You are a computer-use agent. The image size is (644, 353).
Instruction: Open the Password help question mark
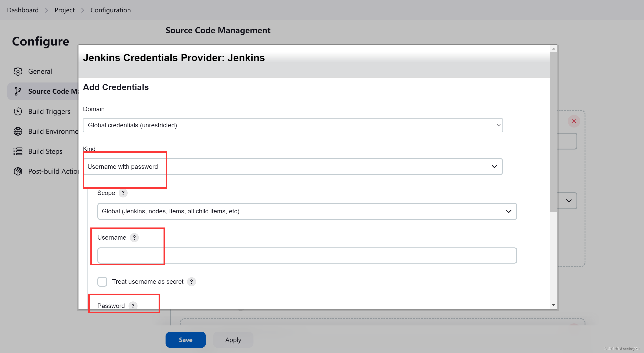pyautogui.click(x=133, y=306)
